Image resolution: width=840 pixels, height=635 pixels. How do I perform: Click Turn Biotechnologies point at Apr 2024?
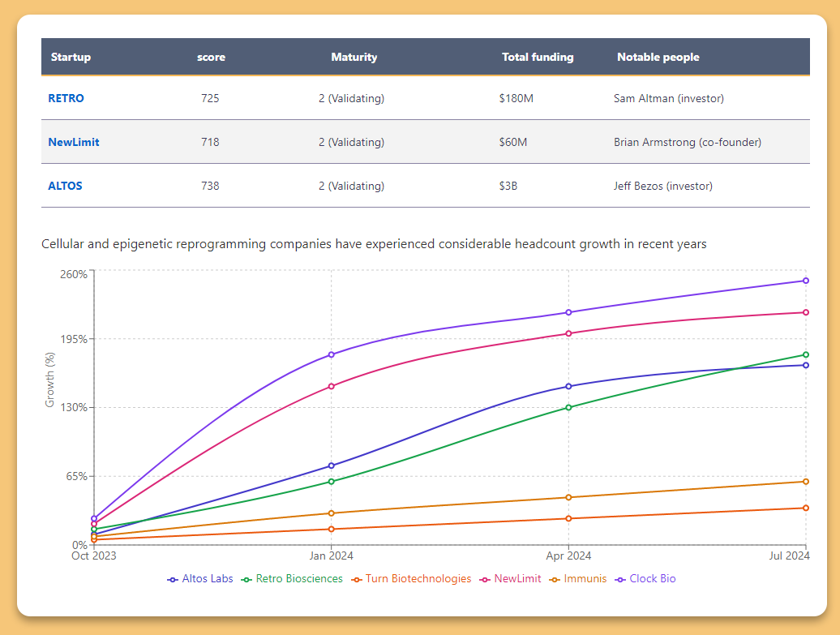coord(568,519)
